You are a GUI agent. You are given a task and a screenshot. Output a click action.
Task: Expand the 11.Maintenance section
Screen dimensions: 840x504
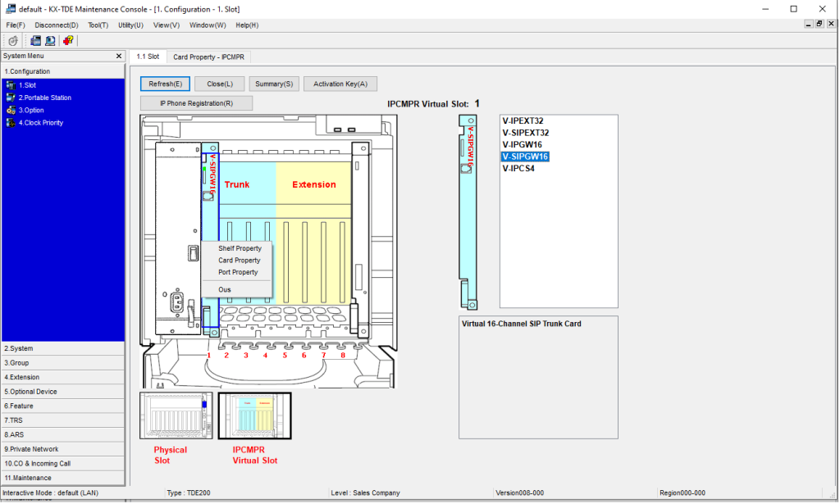coord(62,479)
